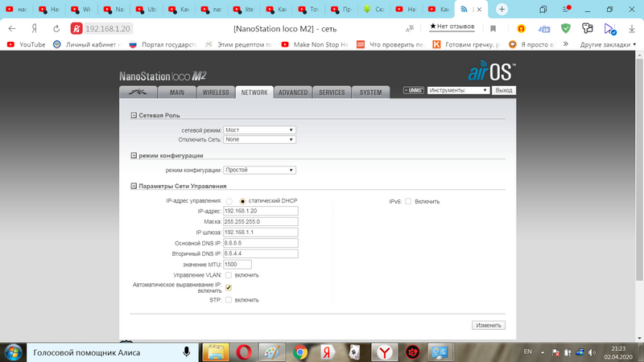644x362 pixels.
Task: Click the cloud weather extension icon
Action: click(544, 29)
